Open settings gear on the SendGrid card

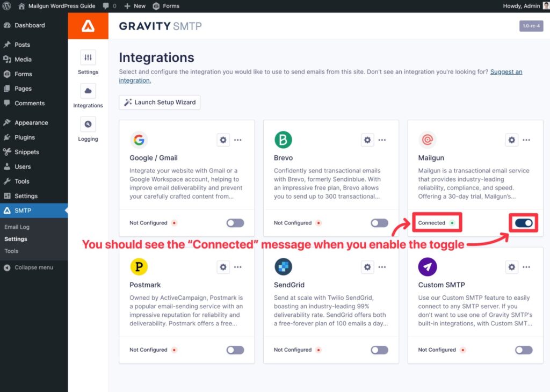pyautogui.click(x=367, y=267)
